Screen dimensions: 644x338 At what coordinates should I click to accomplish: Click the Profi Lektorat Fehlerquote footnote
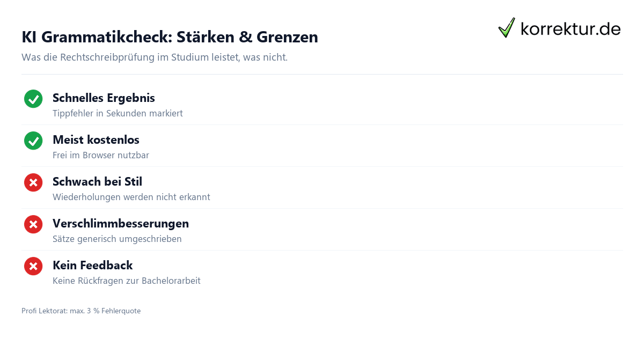click(81, 311)
